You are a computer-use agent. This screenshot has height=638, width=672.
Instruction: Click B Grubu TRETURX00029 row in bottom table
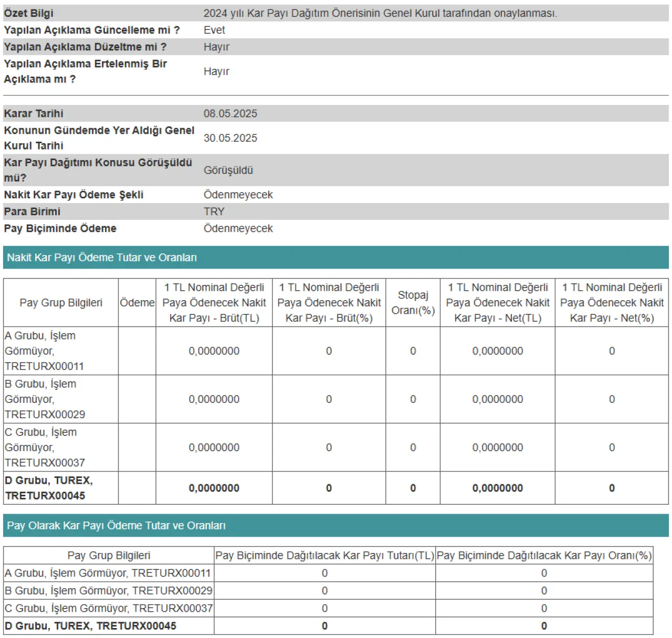click(x=109, y=591)
